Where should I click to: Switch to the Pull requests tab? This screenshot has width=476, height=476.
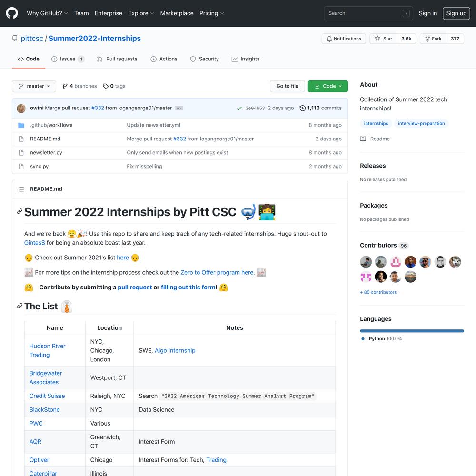tap(117, 59)
